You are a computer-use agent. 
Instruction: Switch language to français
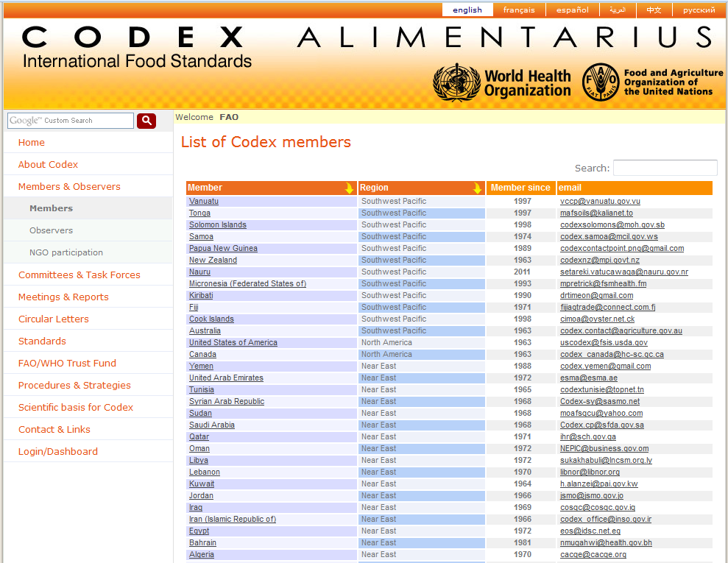click(519, 10)
